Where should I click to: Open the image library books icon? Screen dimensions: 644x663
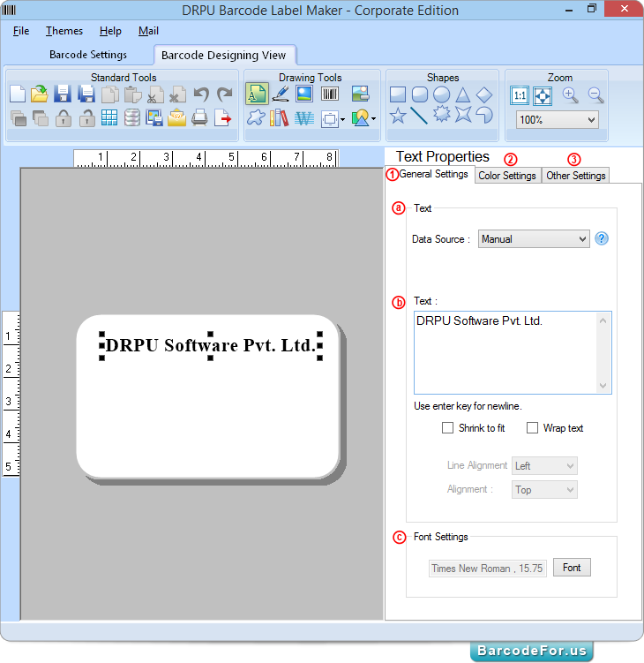(280, 118)
